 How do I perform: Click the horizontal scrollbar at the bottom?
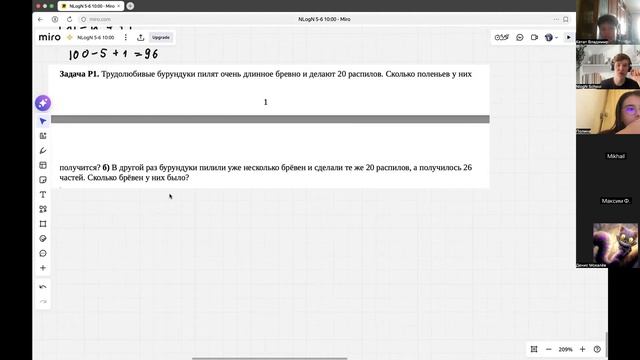point(269,358)
